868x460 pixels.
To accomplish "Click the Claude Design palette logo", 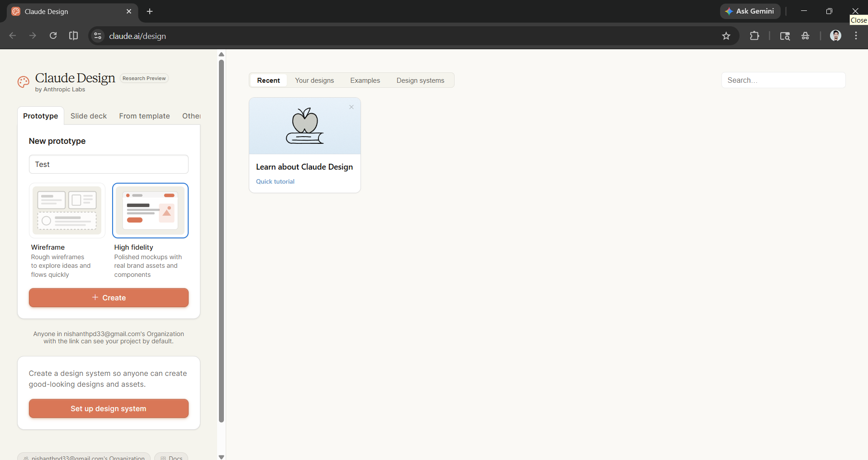I will 24,82.
